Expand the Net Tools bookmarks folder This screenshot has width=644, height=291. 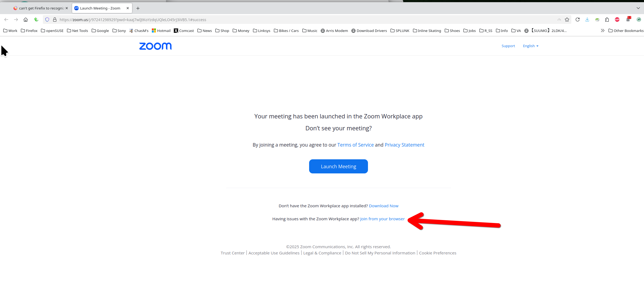[x=78, y=31]
